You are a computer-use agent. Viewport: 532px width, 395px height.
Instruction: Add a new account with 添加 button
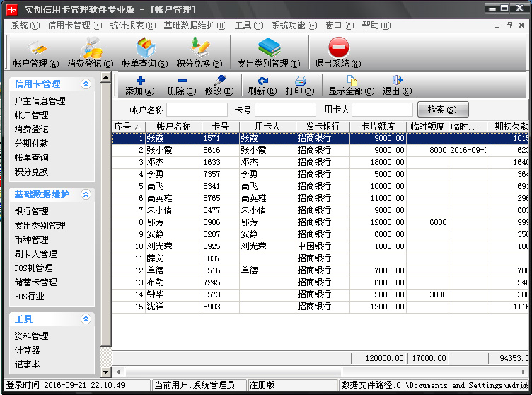coord(140,86)
